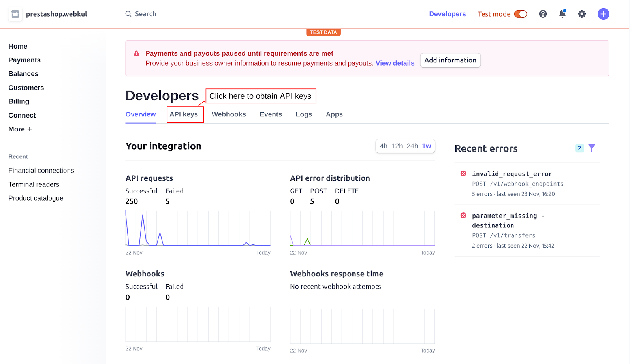Click the DELETE error count 0
The image size is (632, 364).
coord(337,201)
